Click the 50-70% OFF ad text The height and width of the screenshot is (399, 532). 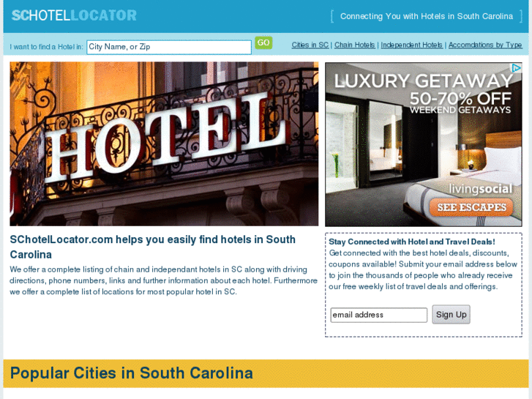tap(460, 99)
